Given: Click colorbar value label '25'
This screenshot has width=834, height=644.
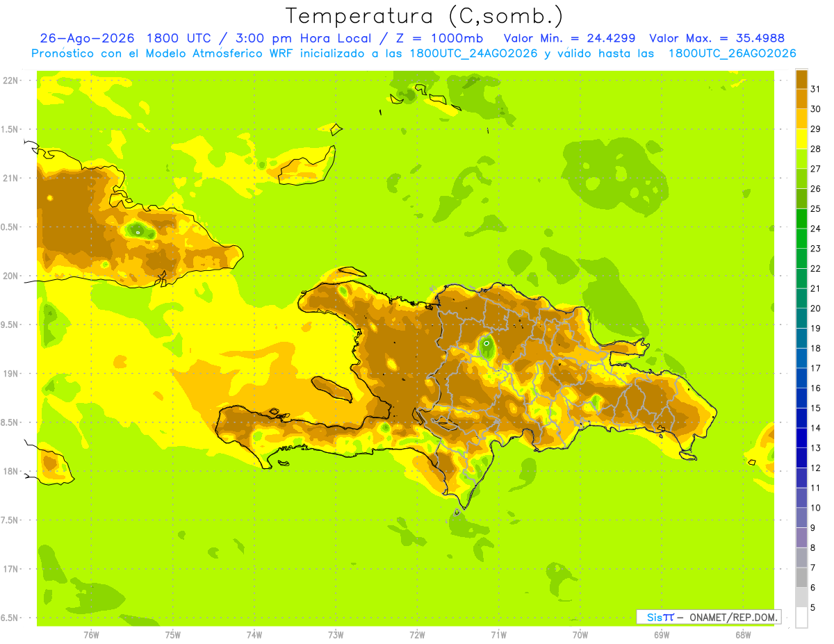Looking at the screenshot, I should point(816,208).
